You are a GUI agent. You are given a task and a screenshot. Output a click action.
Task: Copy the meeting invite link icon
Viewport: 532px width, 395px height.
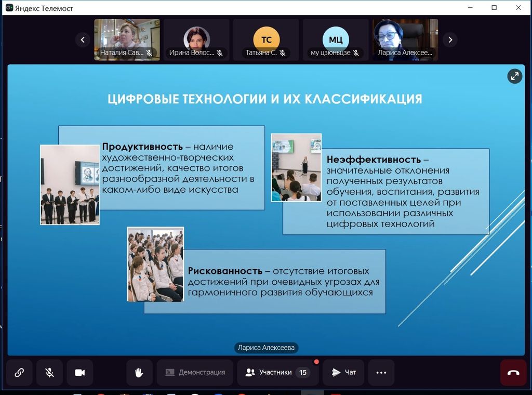click(x=19, y=372)
